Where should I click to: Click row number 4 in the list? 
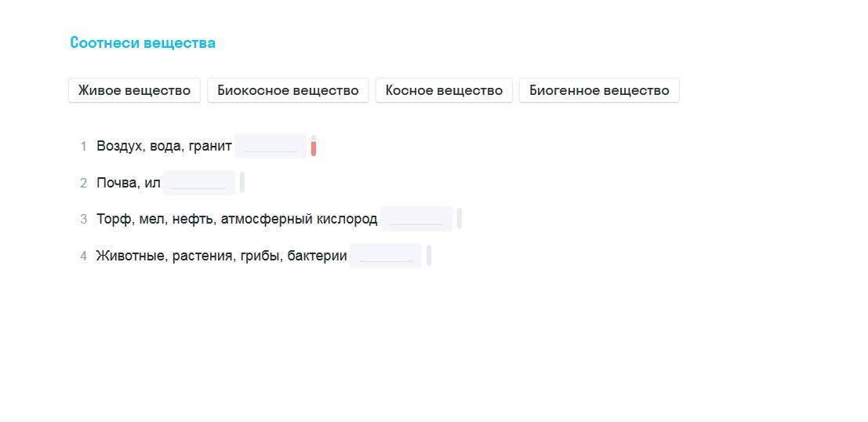(83, 256)
